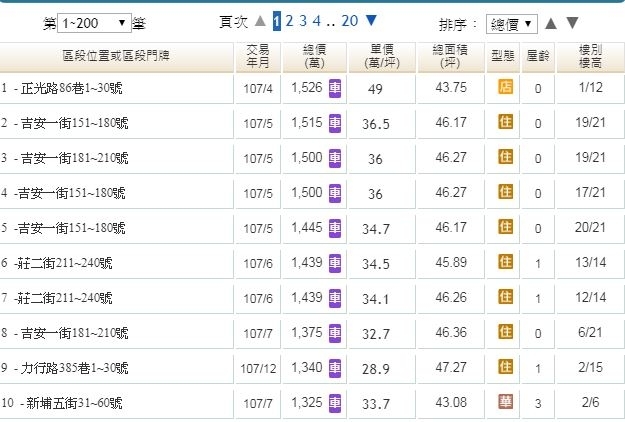Jump to page 20
This screenshot has width=625, height=422.
(350, 20)
